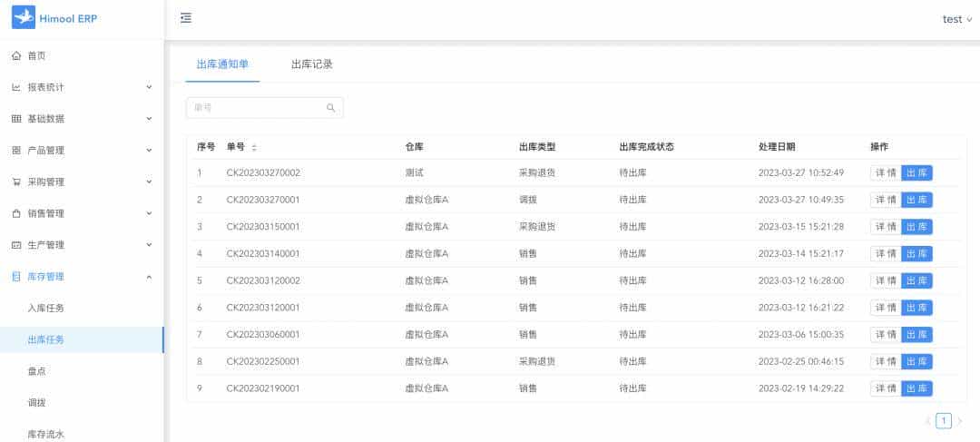Go to previous page arrow

928,421
